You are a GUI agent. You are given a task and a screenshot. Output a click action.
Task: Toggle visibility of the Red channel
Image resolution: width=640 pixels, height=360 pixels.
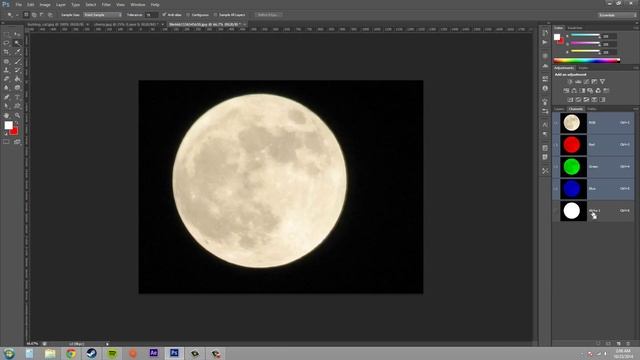[x=556, y=144]
